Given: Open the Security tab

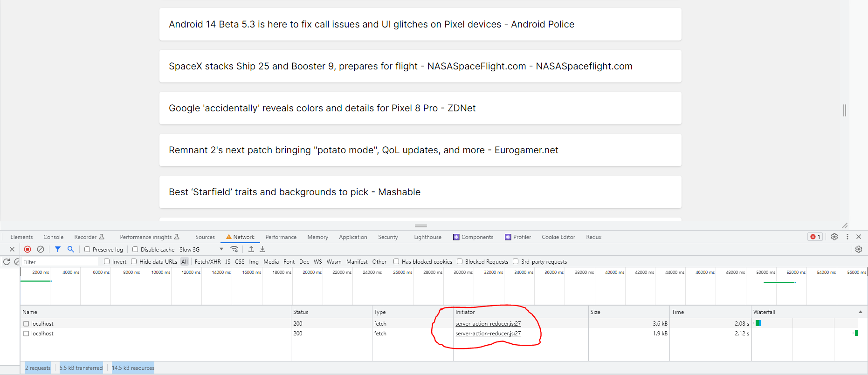Looking at the screenshot, I should point(388,237).
